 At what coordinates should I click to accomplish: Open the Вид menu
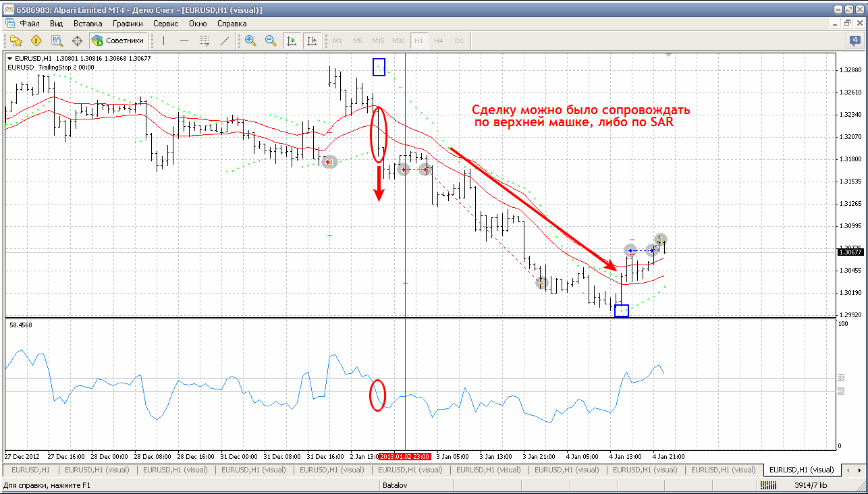point(56,23)
